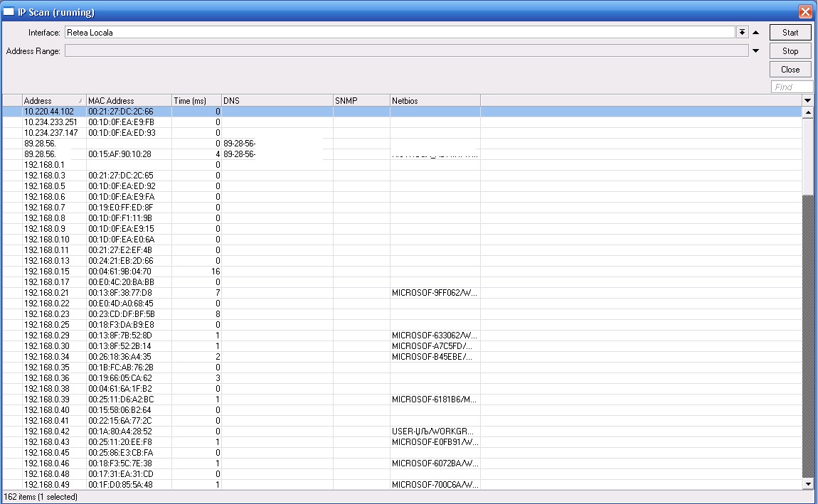Open the column chooser dropdown in table header
This screenshot has width=818, height=504.
click(807, 101)
